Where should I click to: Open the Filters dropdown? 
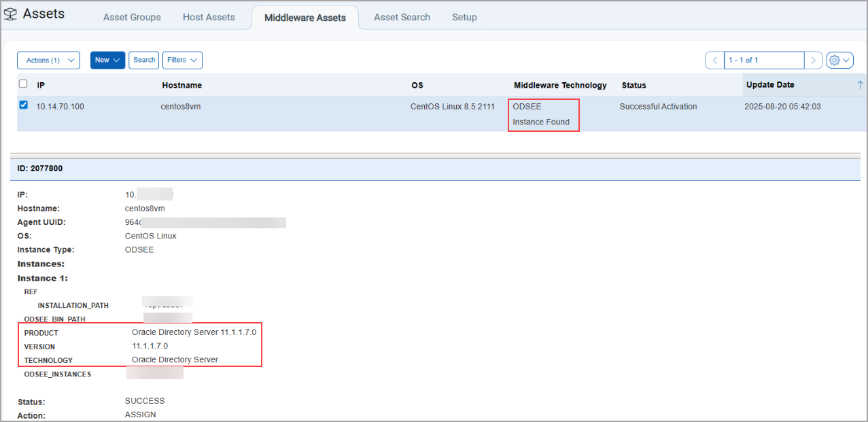(x=182, y=60)
